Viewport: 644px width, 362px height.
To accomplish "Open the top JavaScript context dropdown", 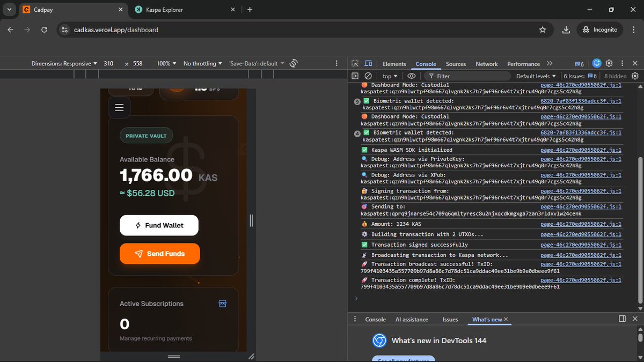I will (390, 76).
